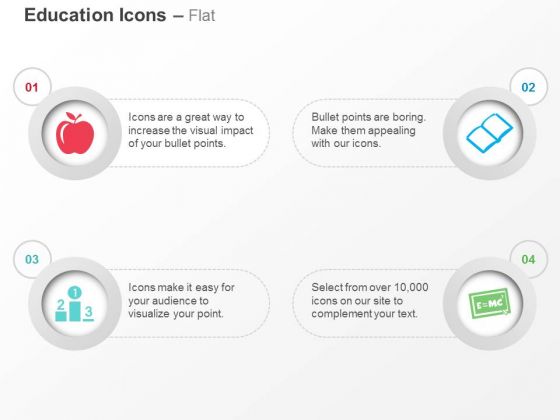Select the teal 03 number badge
The image size is (560, 420).
32,259
